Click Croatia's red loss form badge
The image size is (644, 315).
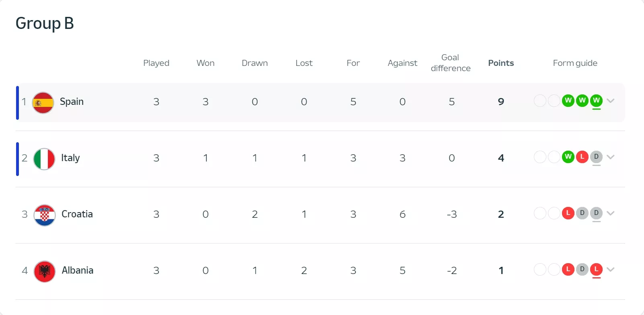pos(568,213)
